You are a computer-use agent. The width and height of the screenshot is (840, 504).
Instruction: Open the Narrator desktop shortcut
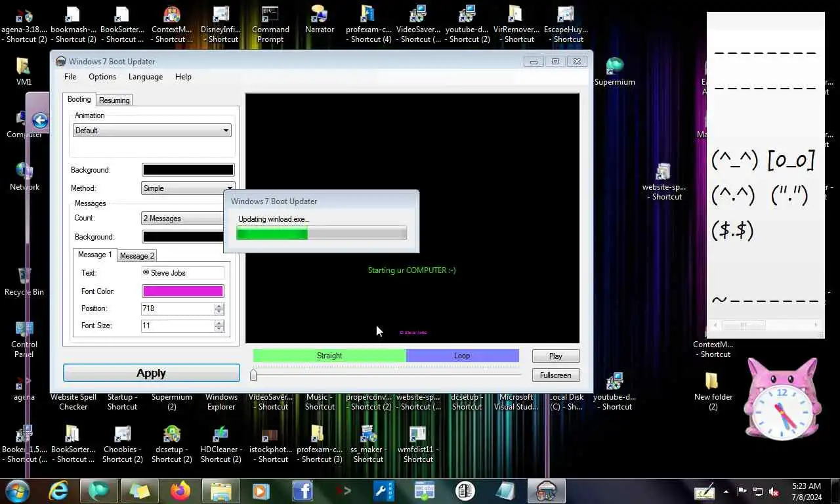pos(320,20)
